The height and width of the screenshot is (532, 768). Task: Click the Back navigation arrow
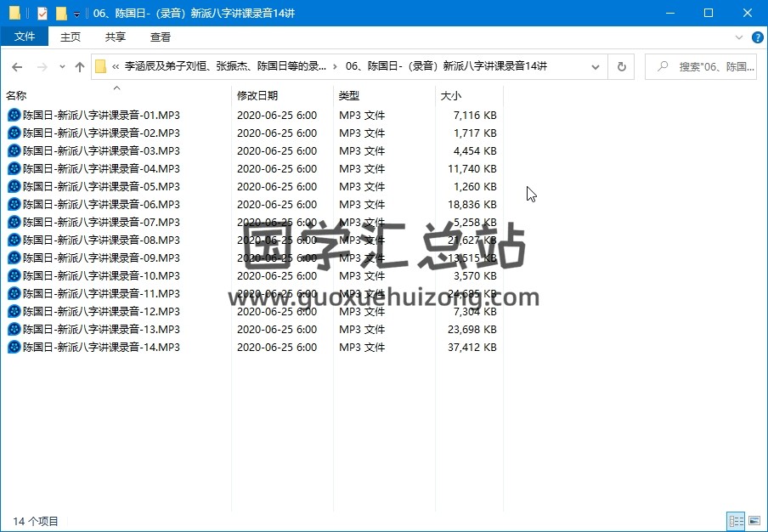17,67
